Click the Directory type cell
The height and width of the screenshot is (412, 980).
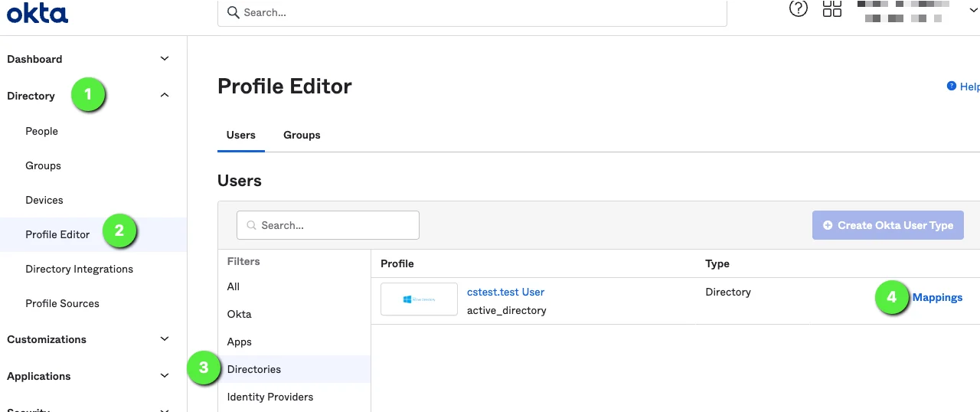(x=728, y=292)
